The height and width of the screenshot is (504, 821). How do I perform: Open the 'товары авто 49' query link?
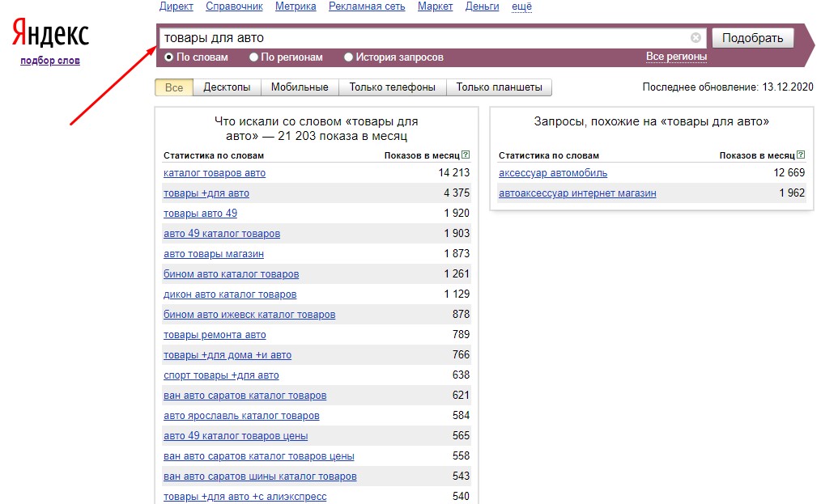pyautogui.click(x=200, y=213)
